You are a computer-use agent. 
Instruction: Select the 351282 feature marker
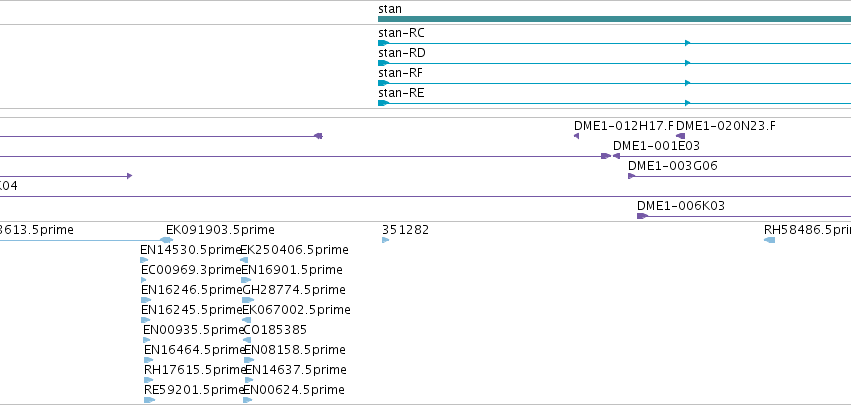pos(386,240)
